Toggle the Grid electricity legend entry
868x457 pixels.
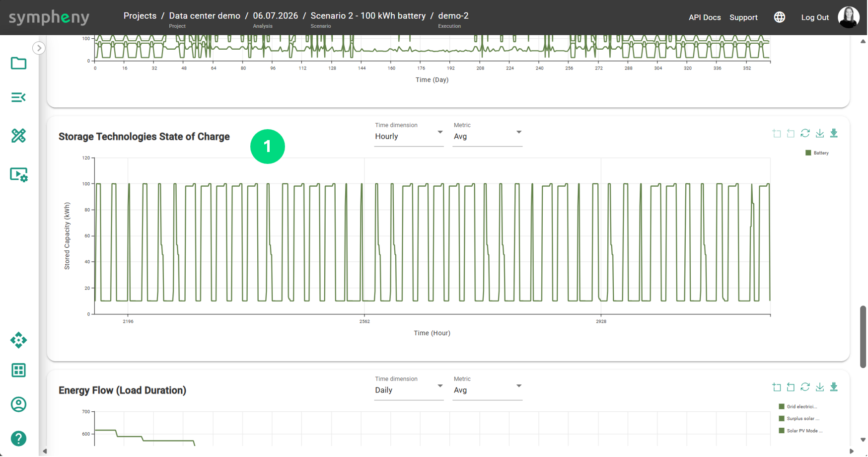(798, 407)
